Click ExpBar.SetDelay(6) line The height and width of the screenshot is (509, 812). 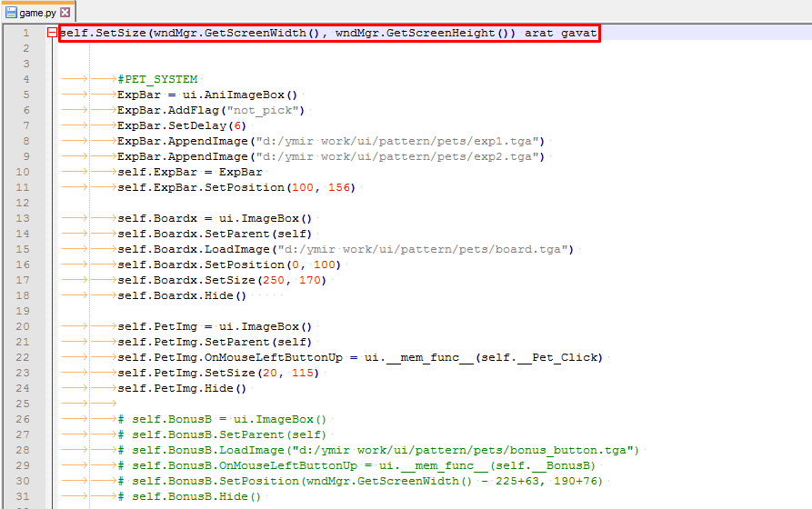click(182, 125)
